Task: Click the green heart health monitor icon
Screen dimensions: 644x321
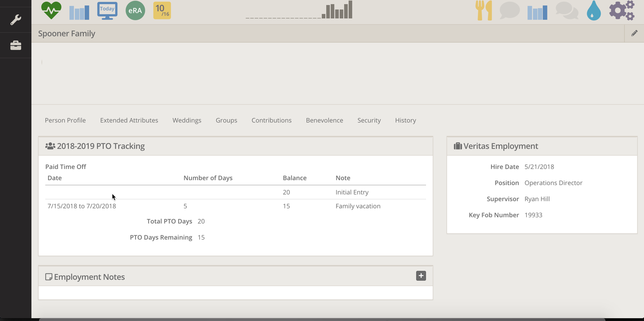Action: pos(51,10)
